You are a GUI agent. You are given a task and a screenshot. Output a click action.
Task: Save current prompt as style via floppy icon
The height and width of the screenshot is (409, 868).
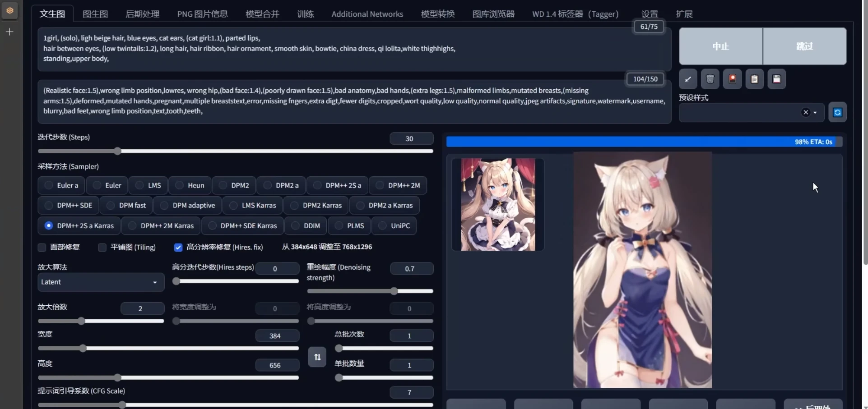[x=777, y=79]
